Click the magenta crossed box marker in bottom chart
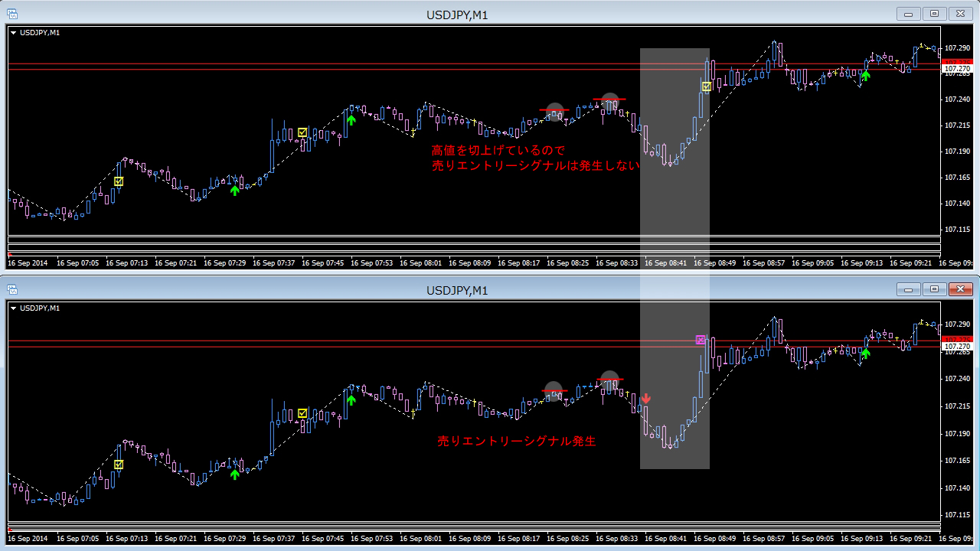 (x=700, y=339)
